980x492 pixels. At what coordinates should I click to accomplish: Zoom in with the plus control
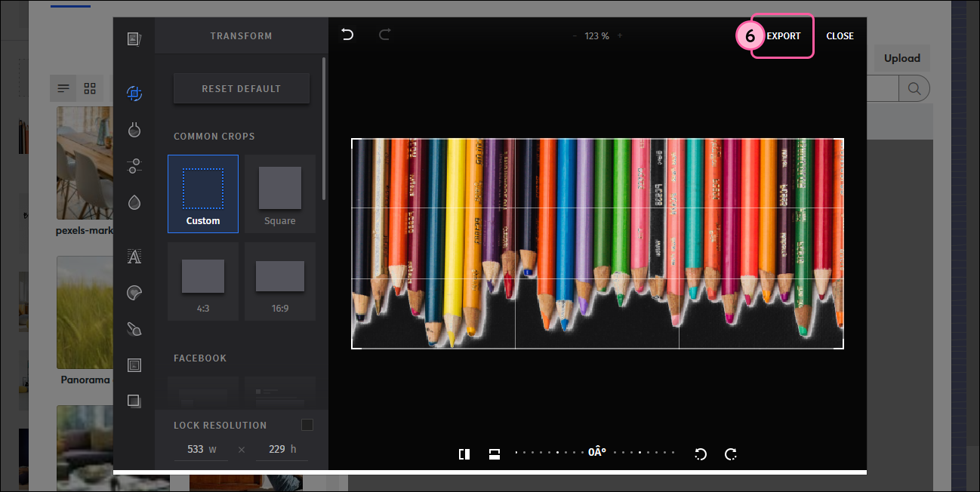[620, 35]
